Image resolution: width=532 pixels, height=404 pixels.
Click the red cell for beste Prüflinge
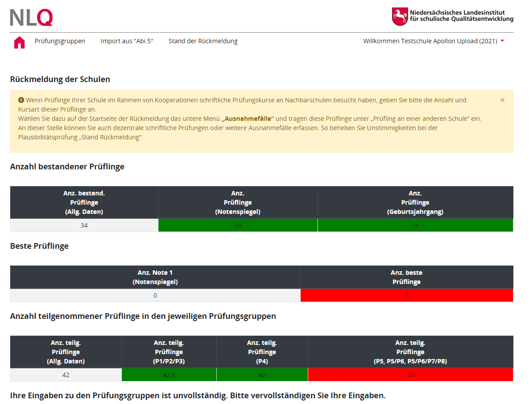click(x=407, y=296)
